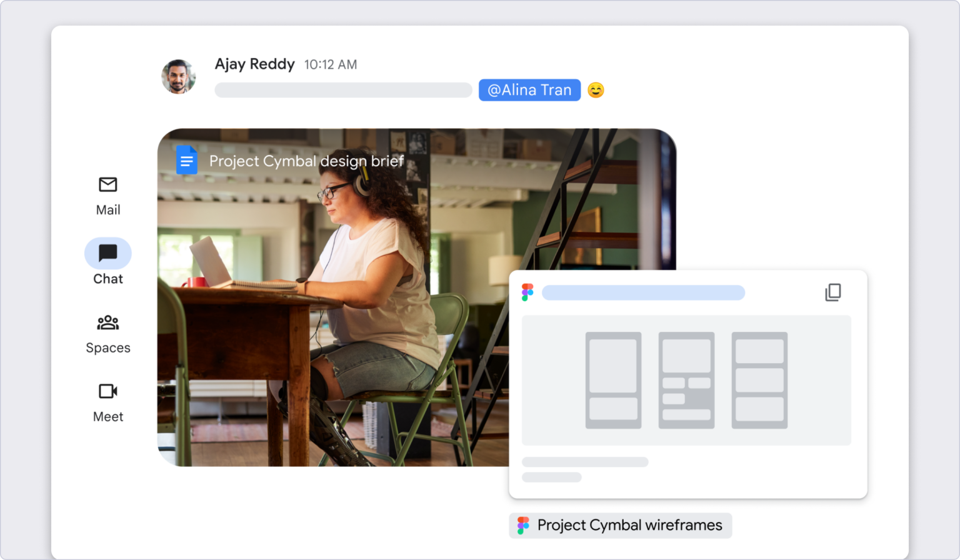
Task: Open Spaces from the sidebar
Action: (x=107, y=332)
